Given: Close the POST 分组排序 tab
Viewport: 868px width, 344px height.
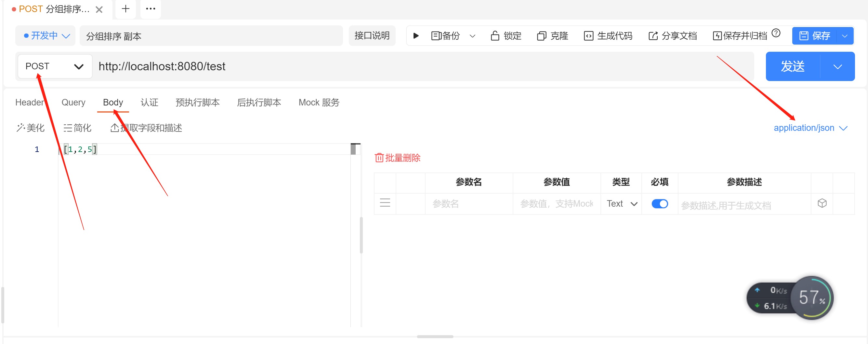Looking at the screenshot, I should (99, 9).
